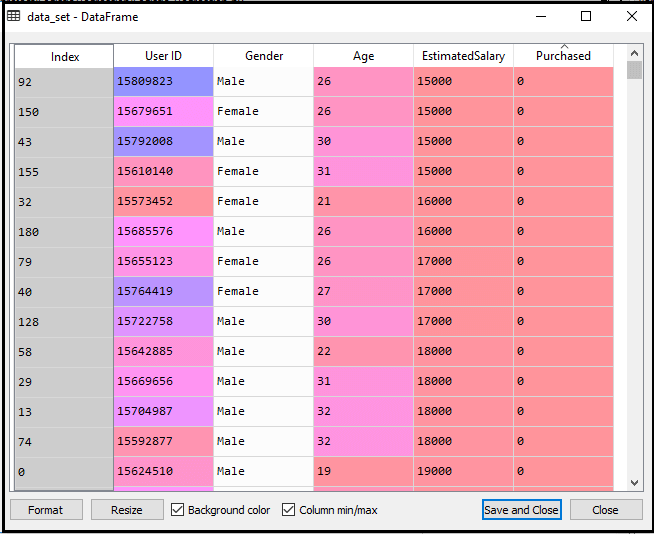This screenshot has height=534, width=654.
Task: Sort by the Purchased column header
Action: [x=563, y=56]
